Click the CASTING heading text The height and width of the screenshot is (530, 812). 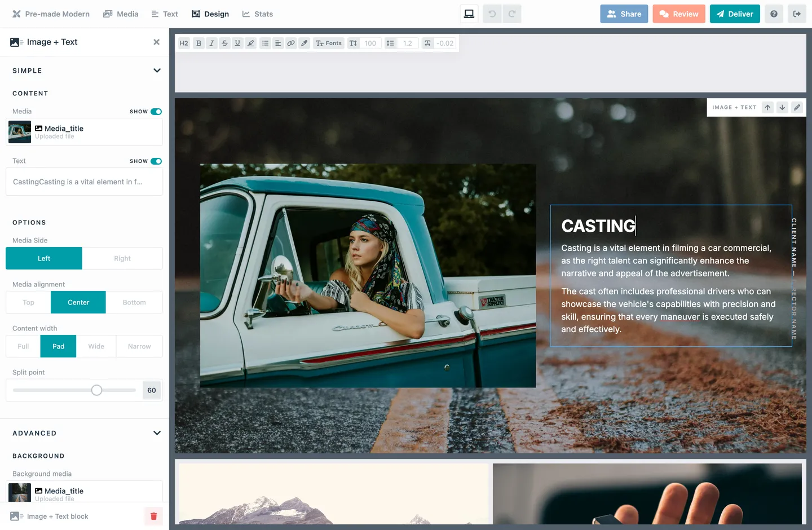[598, 226]
